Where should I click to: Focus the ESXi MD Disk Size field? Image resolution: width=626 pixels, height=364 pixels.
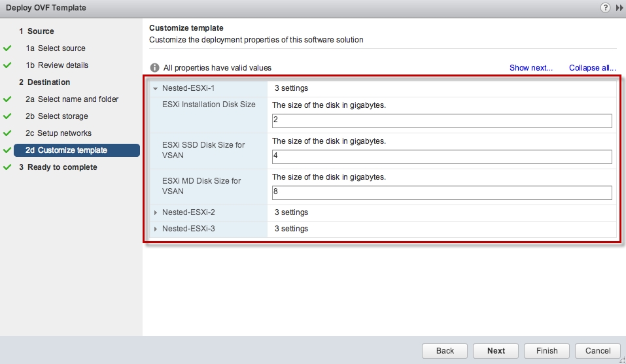point(442,193)
